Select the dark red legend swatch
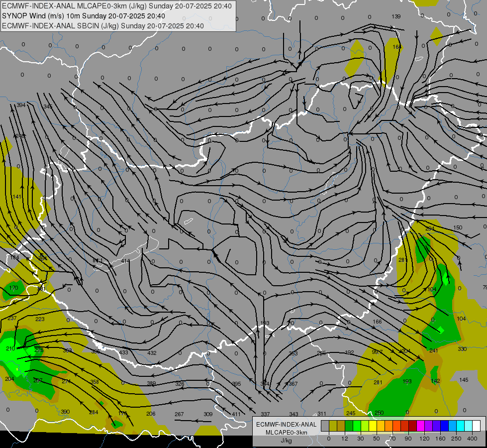 click(412, 426)
